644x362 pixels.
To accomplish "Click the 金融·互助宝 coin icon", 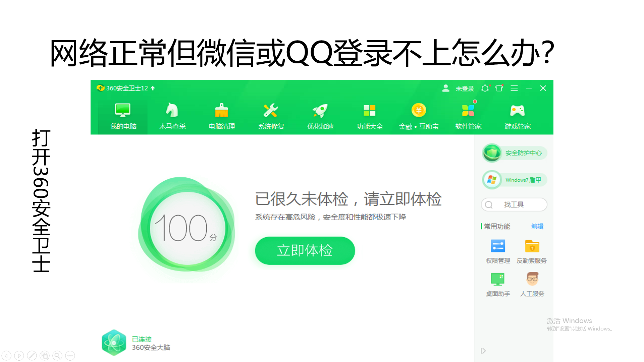I will pyautogui.click(x=419, y=110).
